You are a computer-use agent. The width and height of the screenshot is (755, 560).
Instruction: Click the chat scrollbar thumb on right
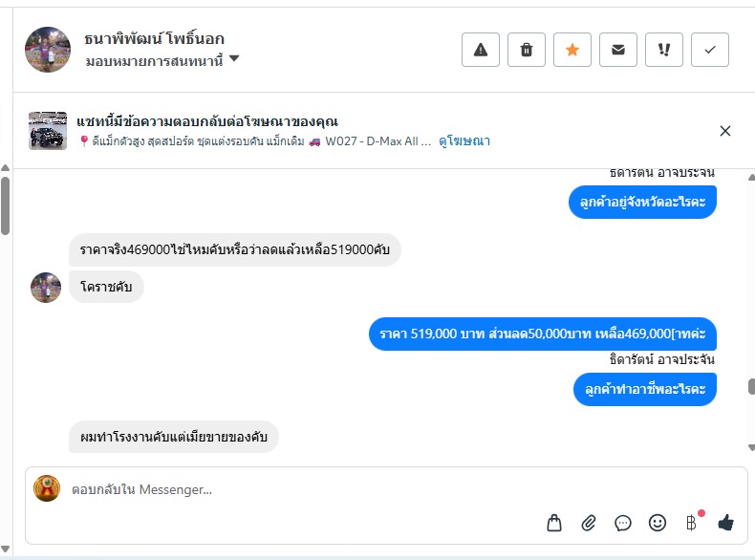pos(751,386)
